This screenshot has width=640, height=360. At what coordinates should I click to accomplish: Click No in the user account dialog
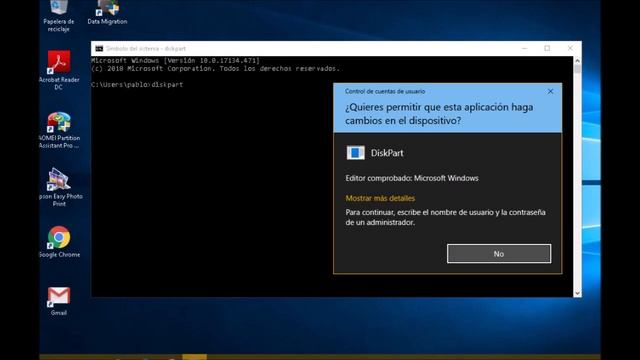coord(499,254)
